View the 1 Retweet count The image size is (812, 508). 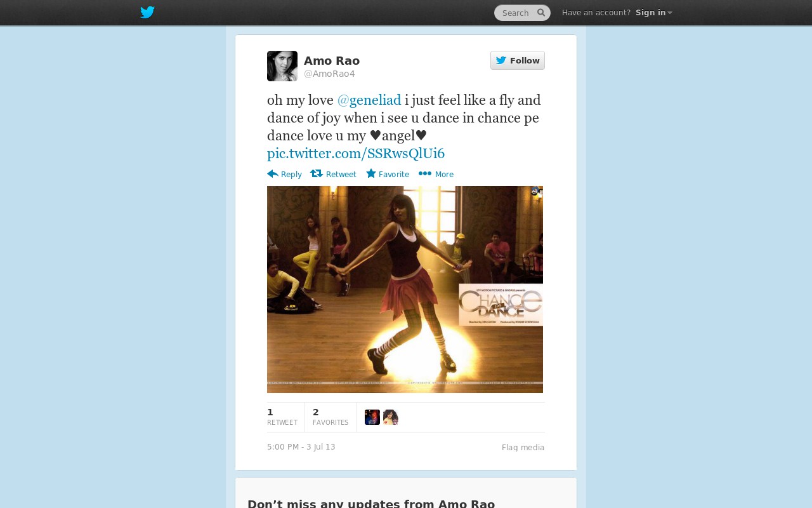(282, 417)
